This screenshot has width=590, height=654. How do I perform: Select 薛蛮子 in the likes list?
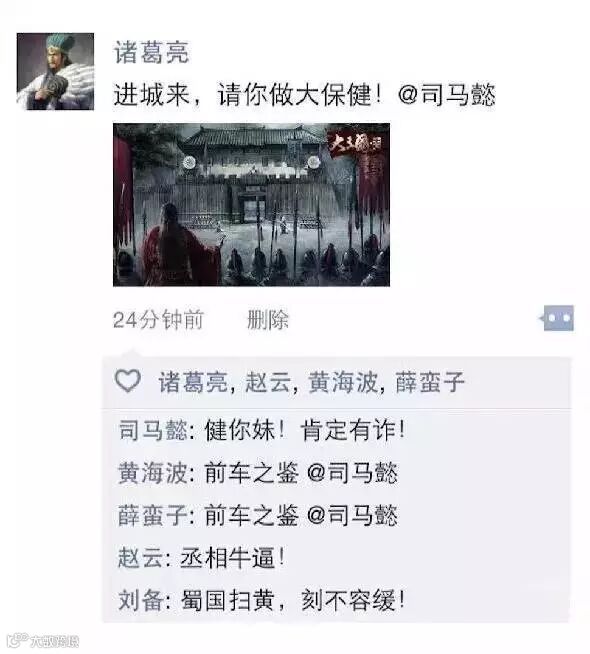(x=430, y=382)
